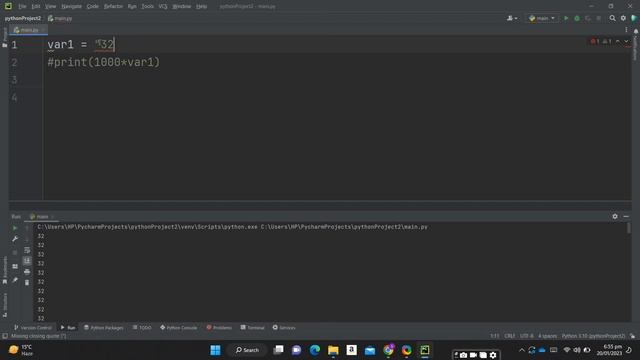Open Search Everywhere magnifier icon
This screenshot has width=640, height=360.
(612, 18)
